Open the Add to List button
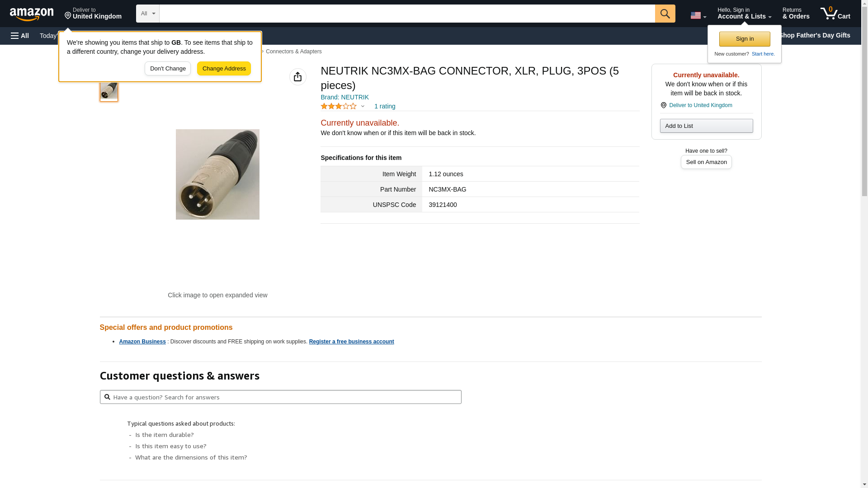This screenshot has height=488, width=868. (x=706, y=126)
